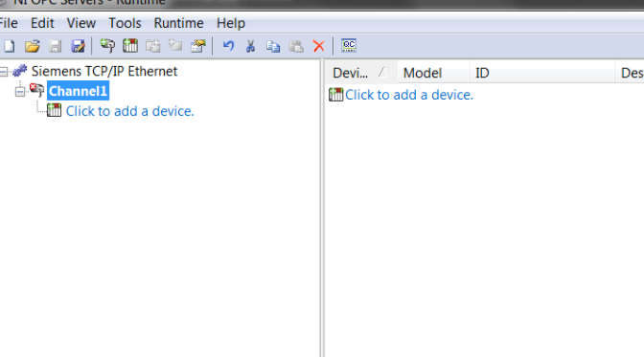Open the Tools menu

coord(125,23)
